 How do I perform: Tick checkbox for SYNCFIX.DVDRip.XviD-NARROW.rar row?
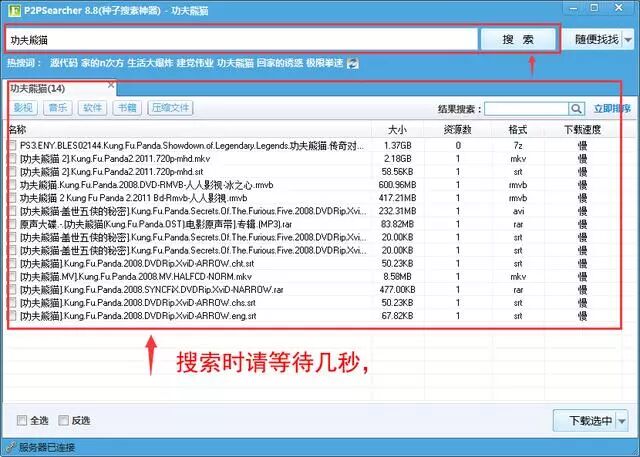(13, 289)
